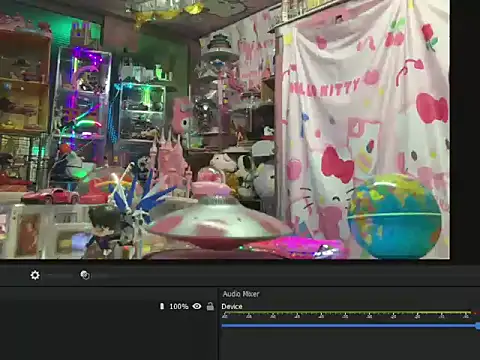The height and width of the screenshot is (360, 480).
Task: Click the black empty canvas right of the preview
Action: point(465,130)
